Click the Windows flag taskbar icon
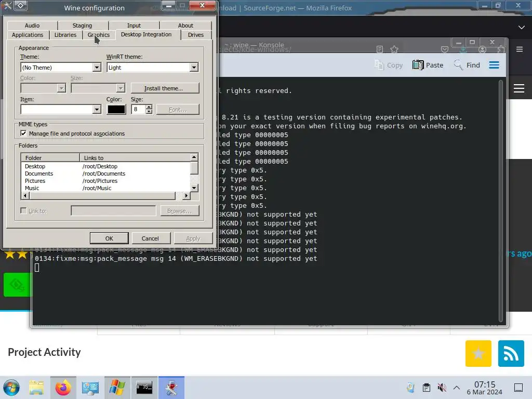532x399 pixels. (x=117, y=388)
